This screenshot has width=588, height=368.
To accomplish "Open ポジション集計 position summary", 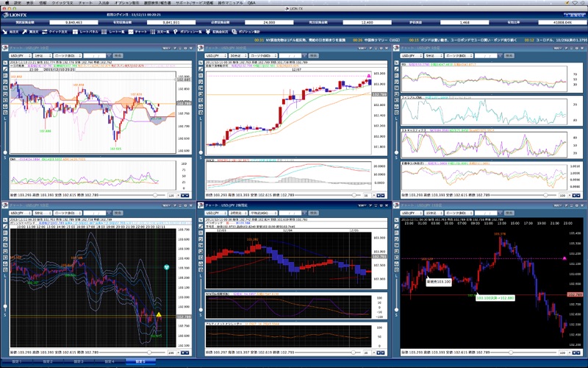I will pos(246,32).
